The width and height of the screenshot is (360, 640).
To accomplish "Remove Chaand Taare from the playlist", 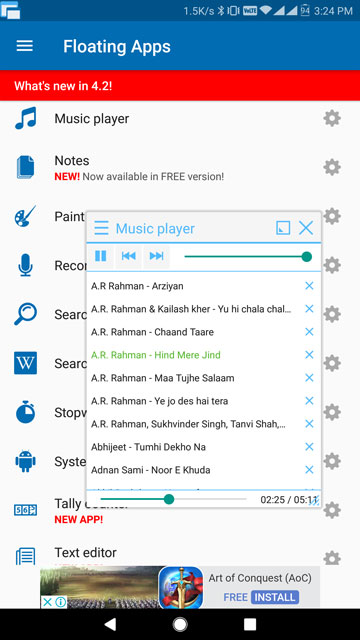I will pyautogui.click(x=309, y=332).
